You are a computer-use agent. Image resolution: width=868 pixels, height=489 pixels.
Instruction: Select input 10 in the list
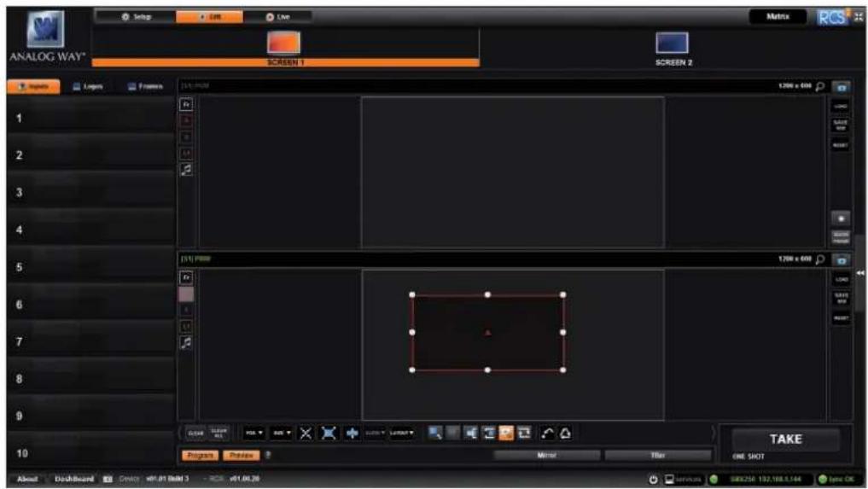(91, 453)
